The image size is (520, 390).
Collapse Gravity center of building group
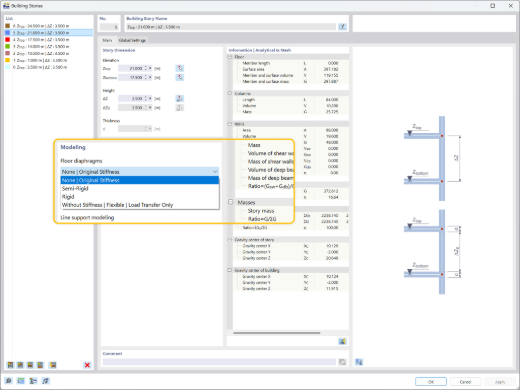[230, 270]
